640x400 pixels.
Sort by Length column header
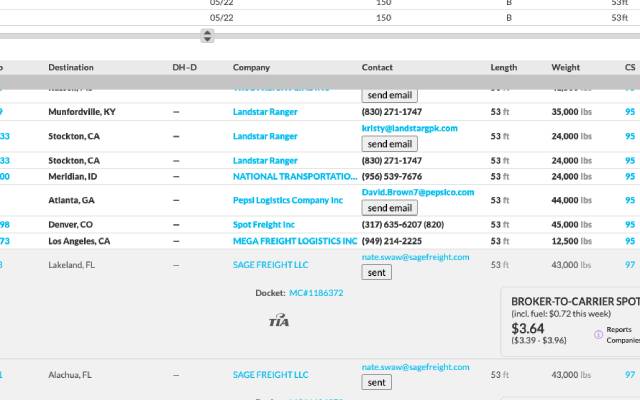[x=504, y=67]
